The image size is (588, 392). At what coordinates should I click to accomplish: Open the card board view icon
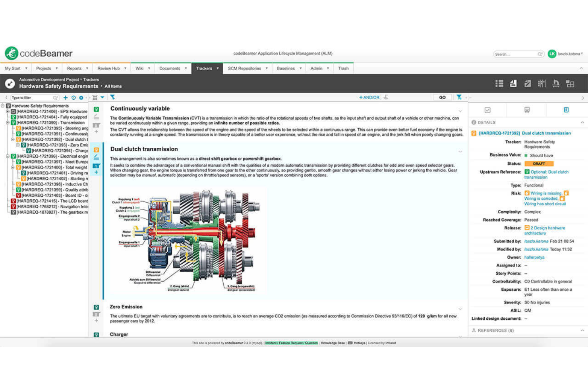(x=542, y=83)
